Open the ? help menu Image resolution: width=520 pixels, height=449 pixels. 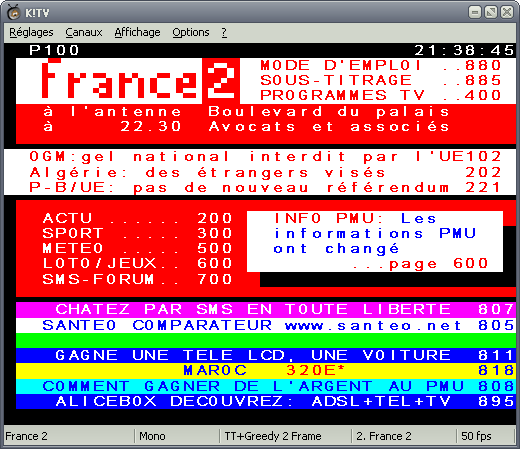click(x=224, y=32)
